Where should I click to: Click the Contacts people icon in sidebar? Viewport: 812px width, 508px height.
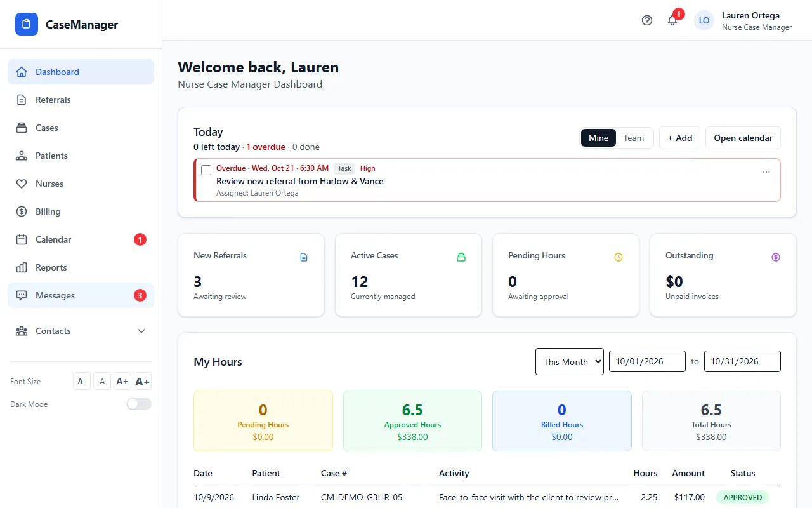point(22,331)
